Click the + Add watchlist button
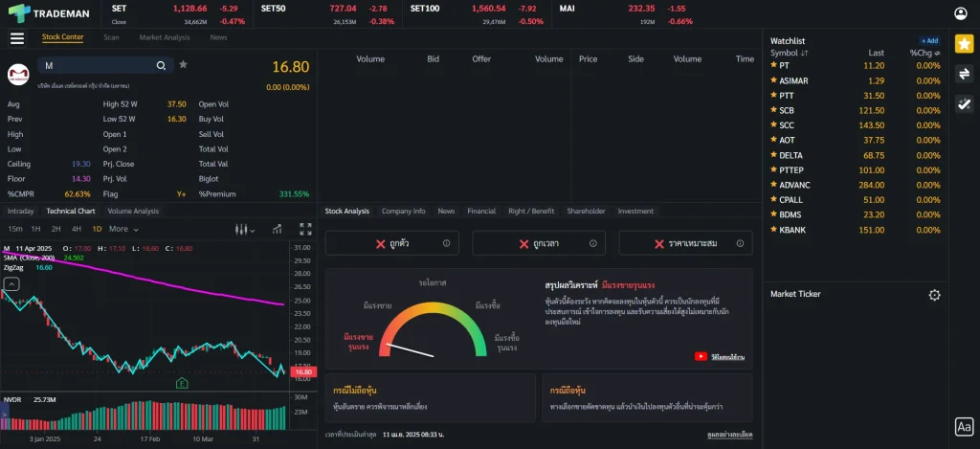The width and height of the screenshot is (980, 449). (929, 41)
